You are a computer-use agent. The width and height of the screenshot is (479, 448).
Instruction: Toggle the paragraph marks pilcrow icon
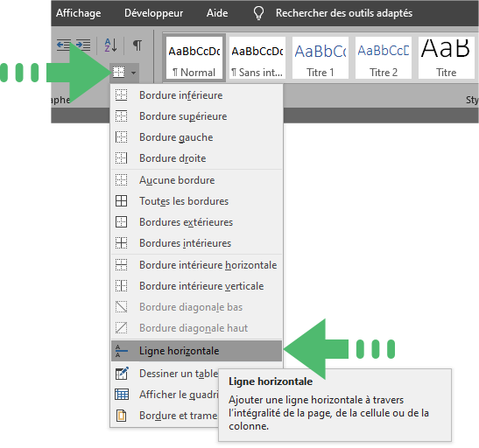pos(137,45)
